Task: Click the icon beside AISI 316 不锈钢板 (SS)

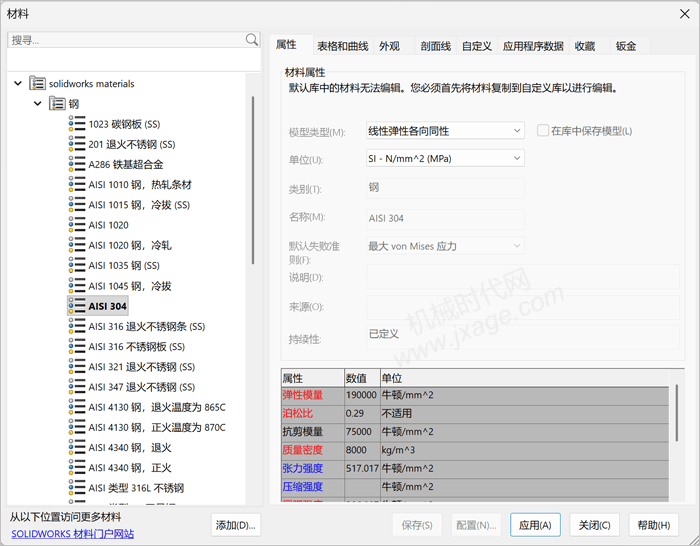Action: tap(77, 346)
